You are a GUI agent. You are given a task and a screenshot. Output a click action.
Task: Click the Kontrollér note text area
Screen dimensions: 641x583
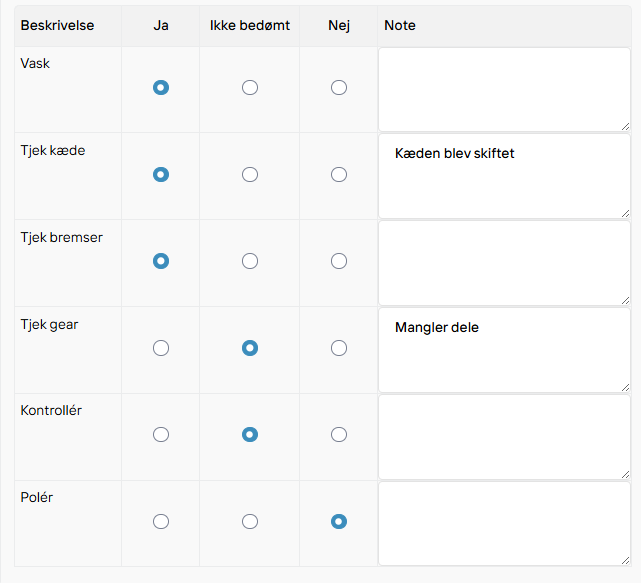504,437
